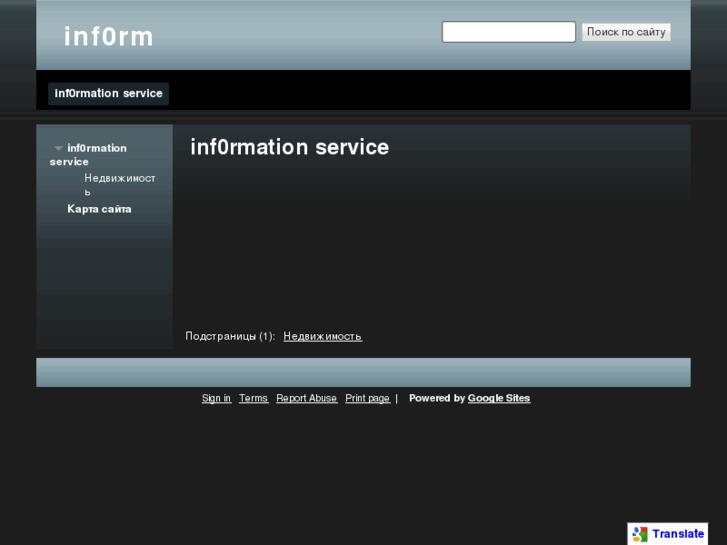727x545 pixels.
Task: Open the Недвижимость subpage link
Action: (323, 336)
